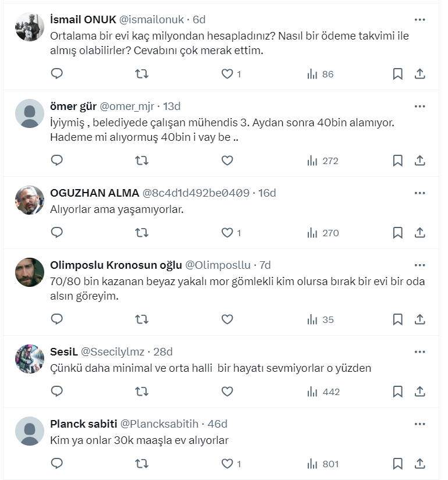The image size is (448, 480).
Task: View analytics on Planck sabiti's tweet
Action: (323, 464)
